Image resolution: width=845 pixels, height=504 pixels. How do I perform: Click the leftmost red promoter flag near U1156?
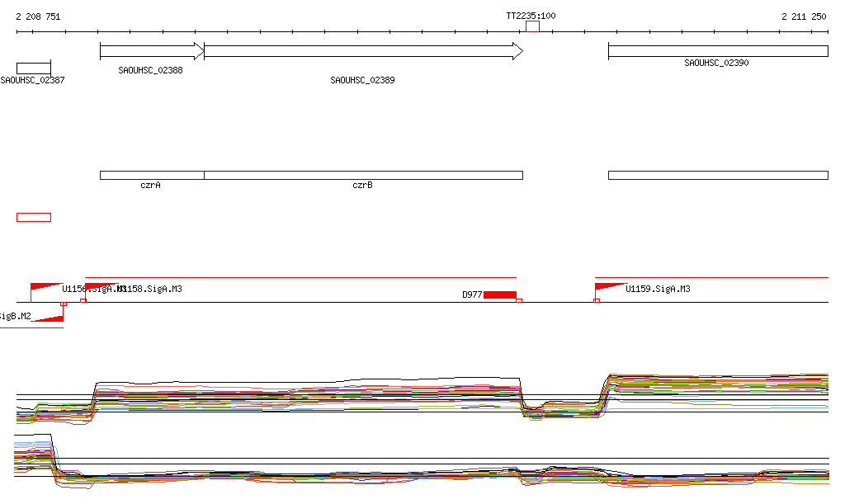46,288
